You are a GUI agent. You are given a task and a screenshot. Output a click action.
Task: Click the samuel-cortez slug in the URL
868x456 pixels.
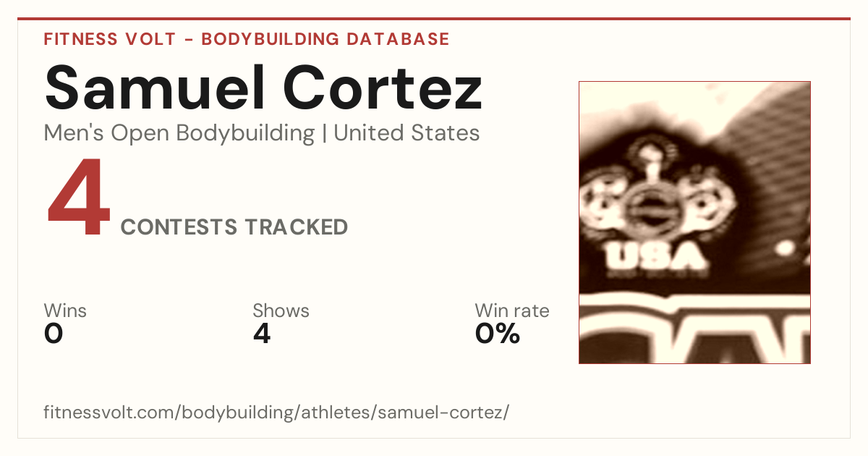click(441, 413)
